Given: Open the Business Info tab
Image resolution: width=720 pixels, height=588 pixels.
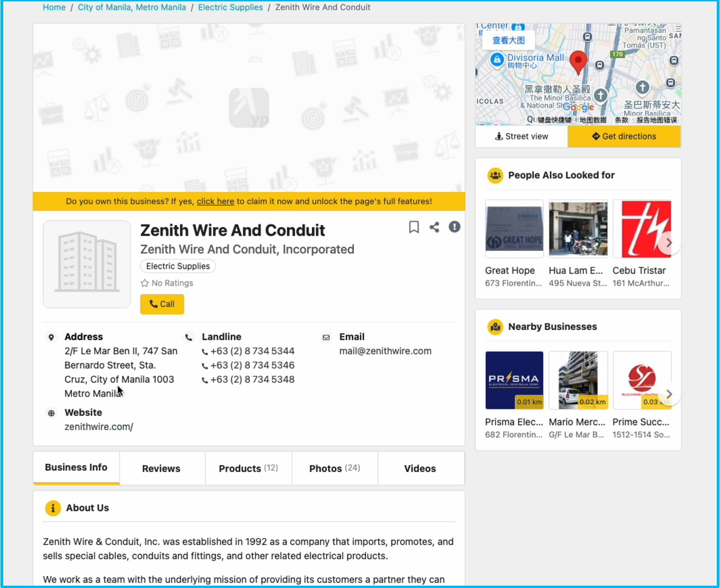Looking at the screenshot, I should click(x=76, y=468).
